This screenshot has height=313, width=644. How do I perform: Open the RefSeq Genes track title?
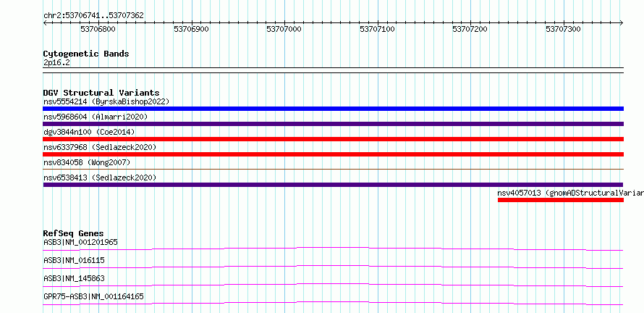(x=74, y=233)
